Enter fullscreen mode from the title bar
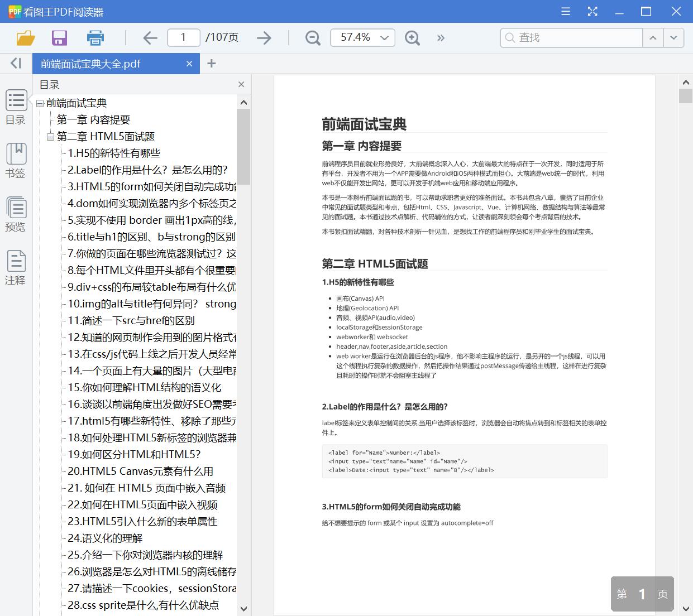Screen dimensions: 693x616 click(x=592, y=11)
